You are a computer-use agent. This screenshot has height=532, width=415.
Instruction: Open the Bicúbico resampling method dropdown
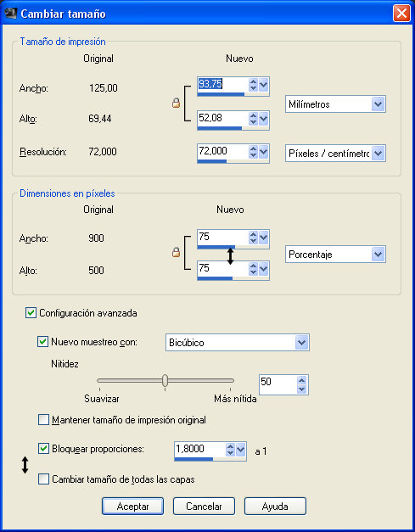click(237, 342)
